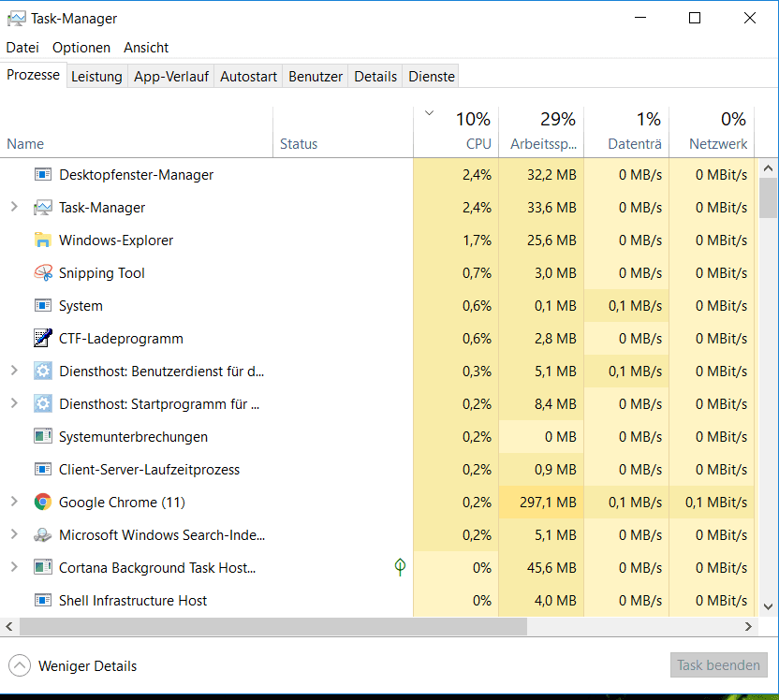Expand the Microsoft Windows Search-Indexer group
The width and height of the screenshot is (779, 700).
(14, 534)
